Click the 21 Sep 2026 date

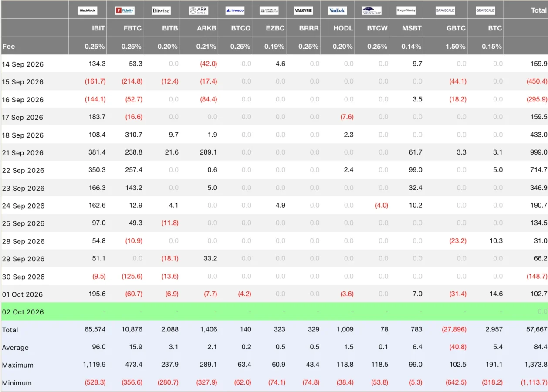tap(23, 153)
